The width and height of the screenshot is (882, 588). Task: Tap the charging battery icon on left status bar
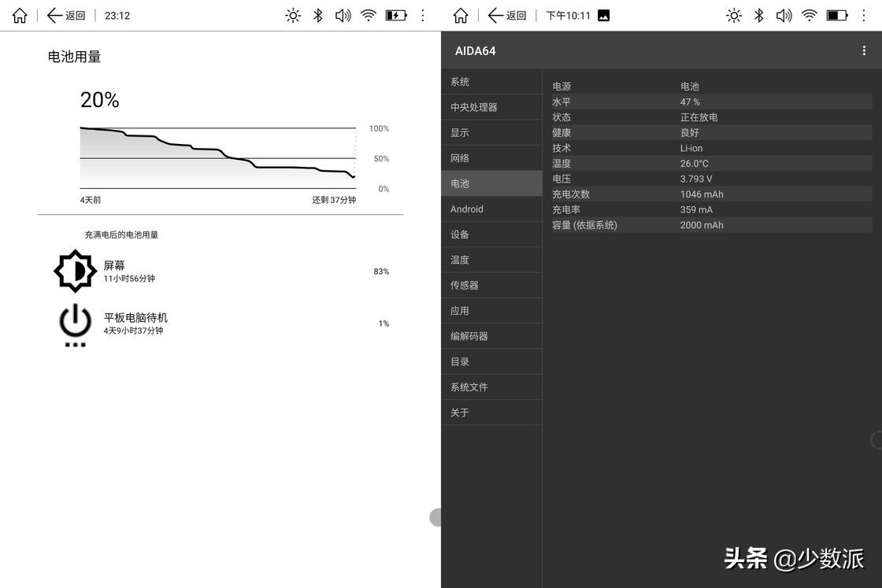395,15
